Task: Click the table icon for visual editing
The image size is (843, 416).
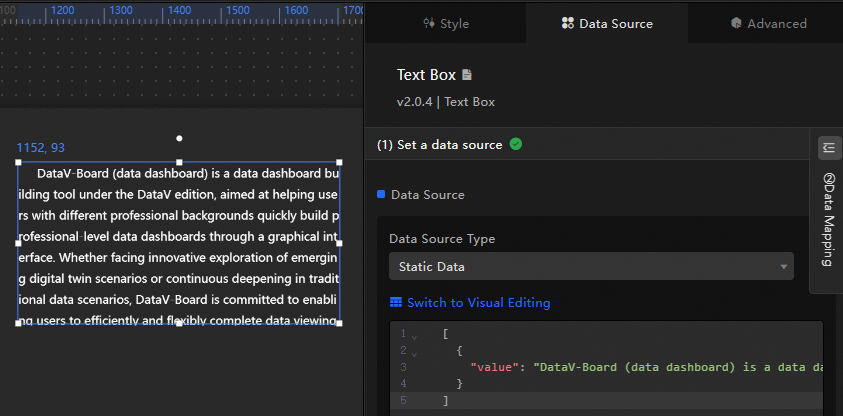Action: [396, 303]
